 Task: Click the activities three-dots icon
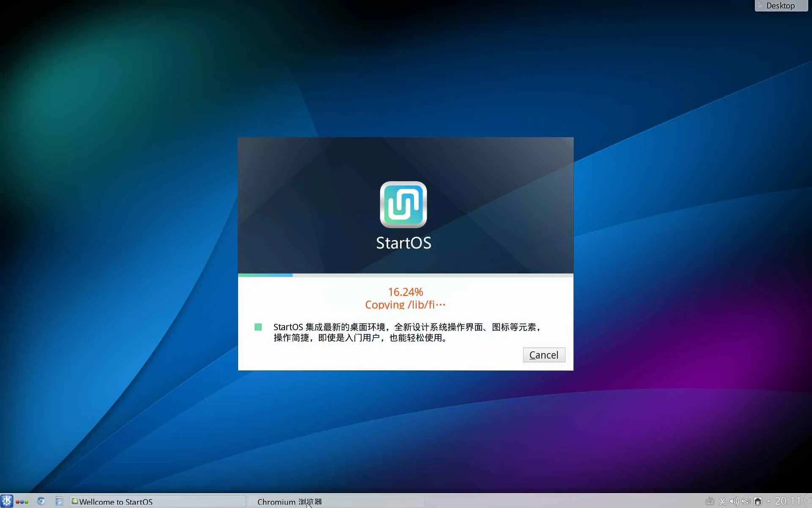22,502
